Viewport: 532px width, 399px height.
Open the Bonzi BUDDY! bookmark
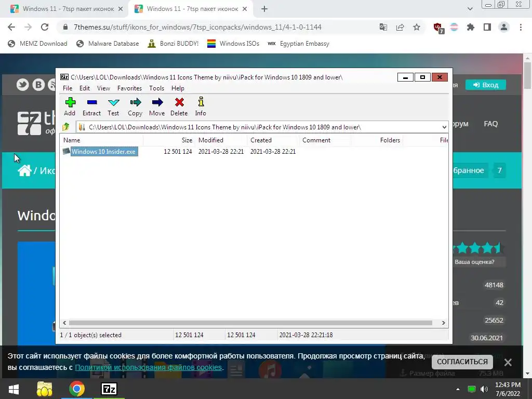(x=174, y=44)
